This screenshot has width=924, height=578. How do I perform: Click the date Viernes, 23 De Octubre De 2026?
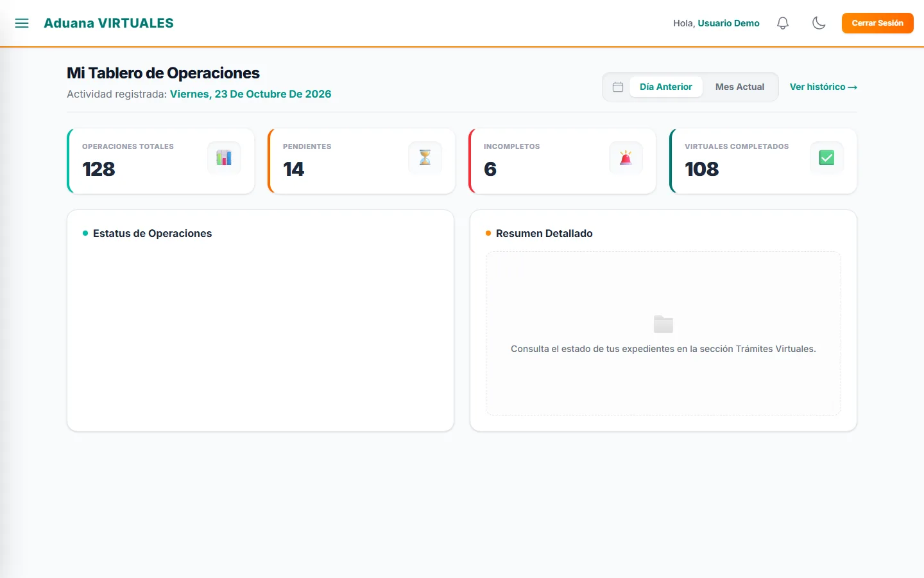coord(251,94)
